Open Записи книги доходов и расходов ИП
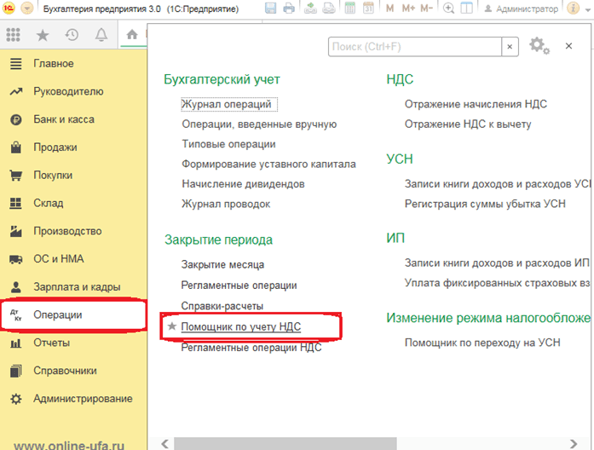594x450 pixels. click(x=497, y=263)
